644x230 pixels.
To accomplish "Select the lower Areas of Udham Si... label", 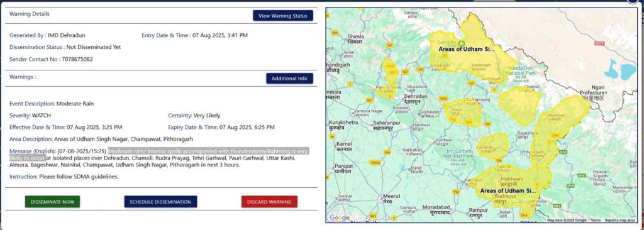I will tap(508, 190).
